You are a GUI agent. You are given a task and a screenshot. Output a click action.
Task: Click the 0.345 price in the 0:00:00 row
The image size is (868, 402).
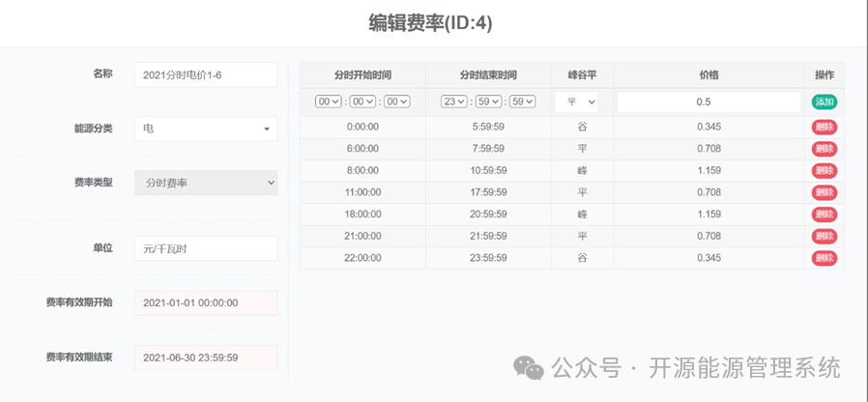click(709, 127)
